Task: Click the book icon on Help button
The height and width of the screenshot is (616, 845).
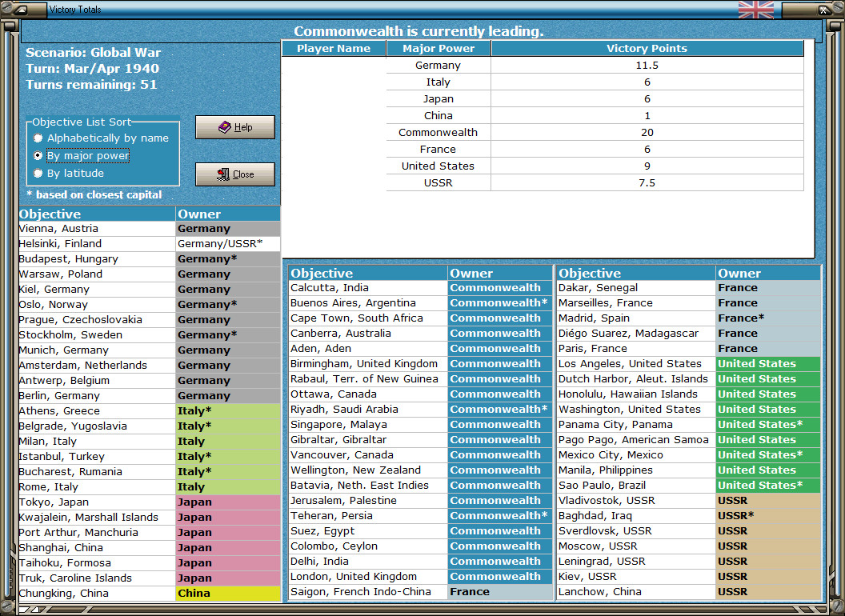Action: tap(224, 127)
